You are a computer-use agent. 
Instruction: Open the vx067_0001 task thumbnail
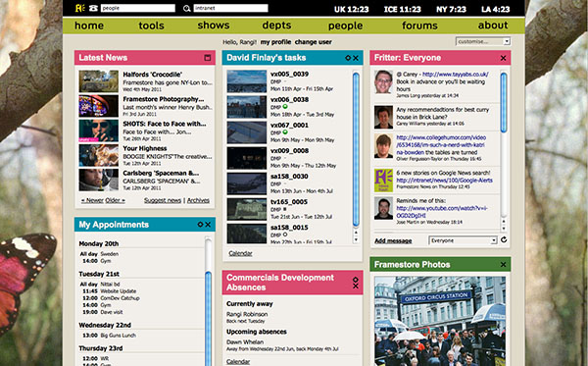click(246, 132)
